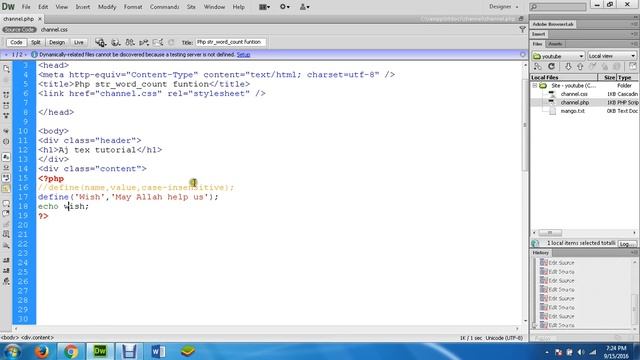Click the Balance Braces icon
Viewport: 640px width, 360px height.
(x=6, y=142)
